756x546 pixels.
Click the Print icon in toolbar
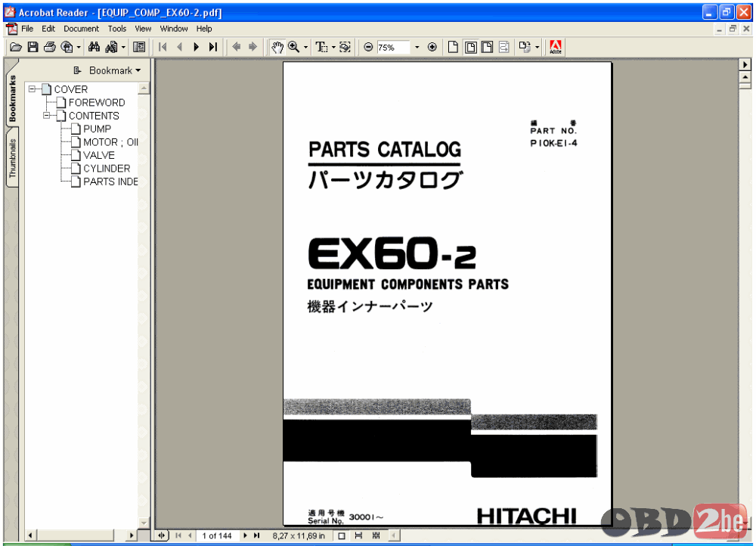(x=50, y=47)
